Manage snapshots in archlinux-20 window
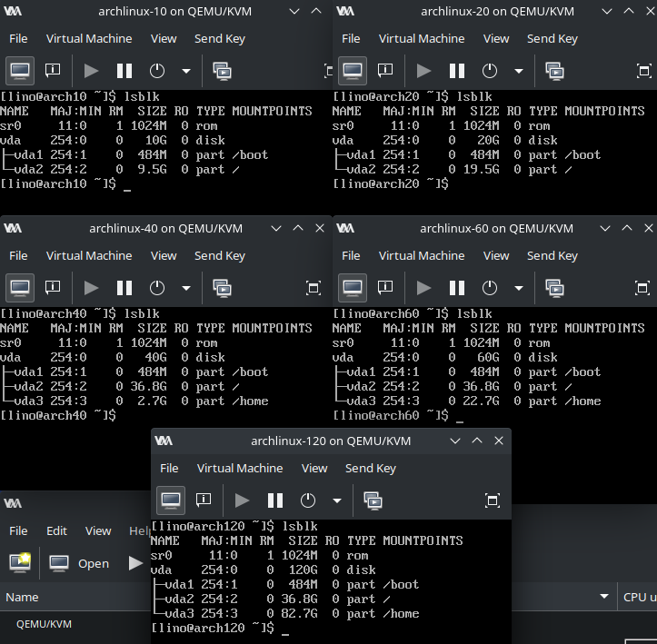 554,71
